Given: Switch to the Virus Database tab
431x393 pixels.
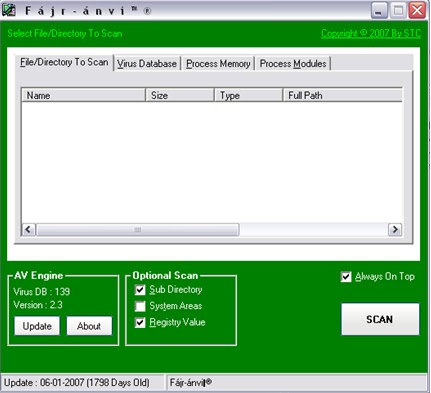Looking at the screenshot, I should [x=147, y=63].
